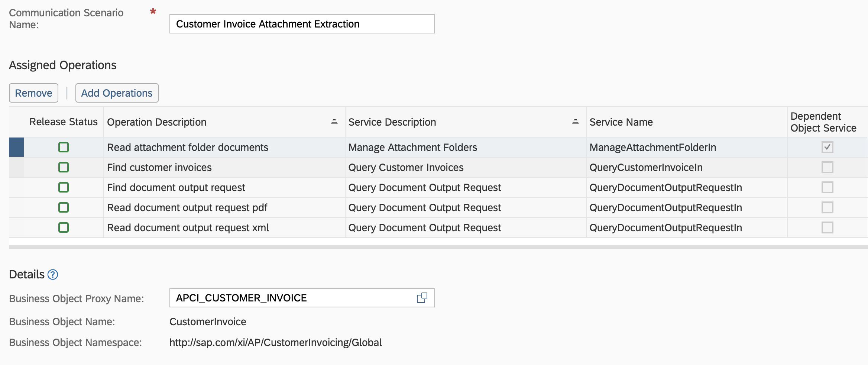Check release status for Find document output request

[x=63, y=187]
